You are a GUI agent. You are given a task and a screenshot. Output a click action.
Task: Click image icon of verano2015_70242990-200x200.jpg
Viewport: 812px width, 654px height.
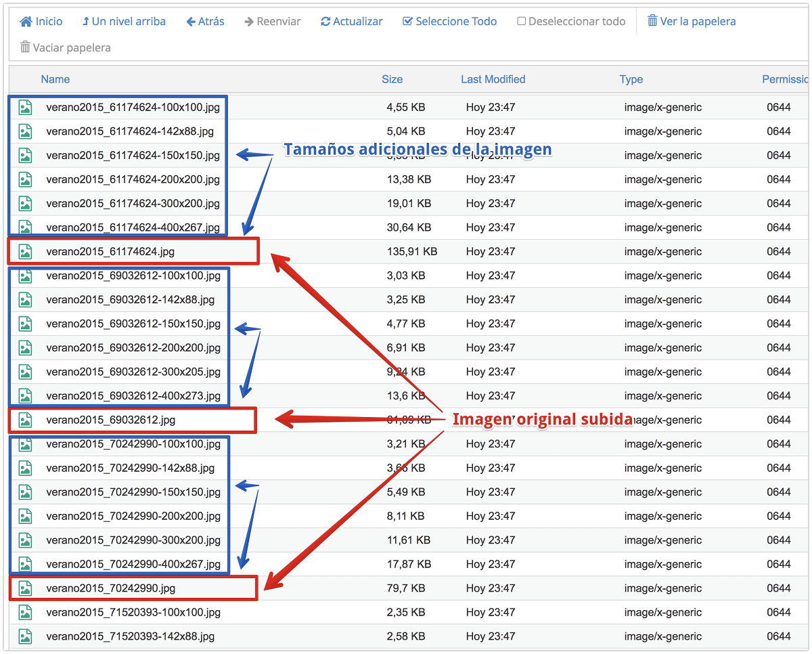[26, 516]
